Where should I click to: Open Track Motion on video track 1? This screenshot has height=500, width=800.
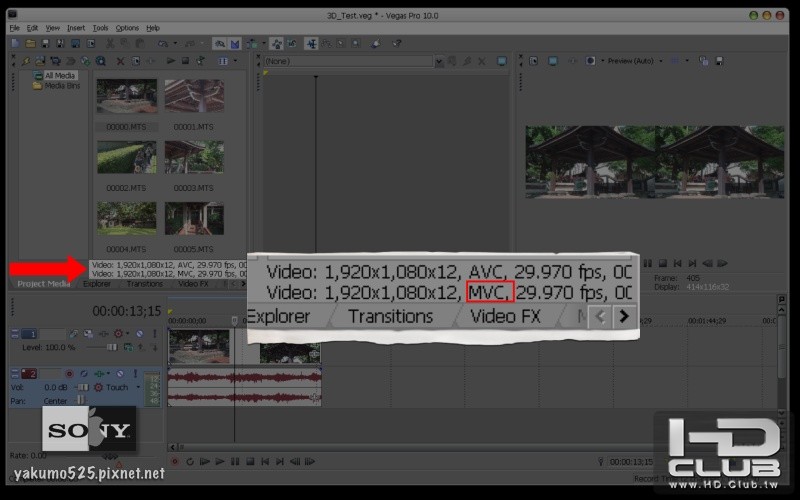(88, 334)
